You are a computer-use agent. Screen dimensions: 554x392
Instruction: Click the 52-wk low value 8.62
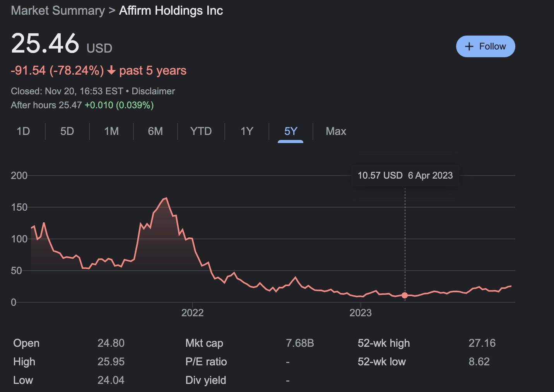pyautogui.click(x=479, y=362)
